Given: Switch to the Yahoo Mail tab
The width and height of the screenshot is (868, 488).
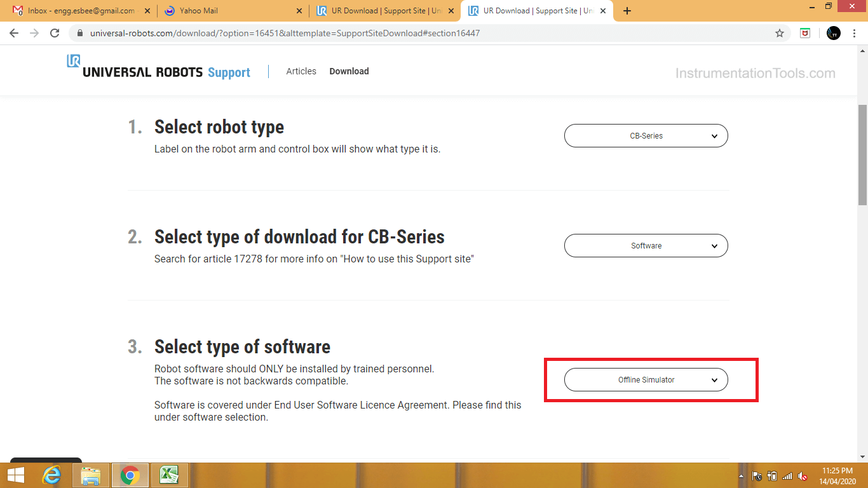Looking at the screenshot, I should point(233,11).
